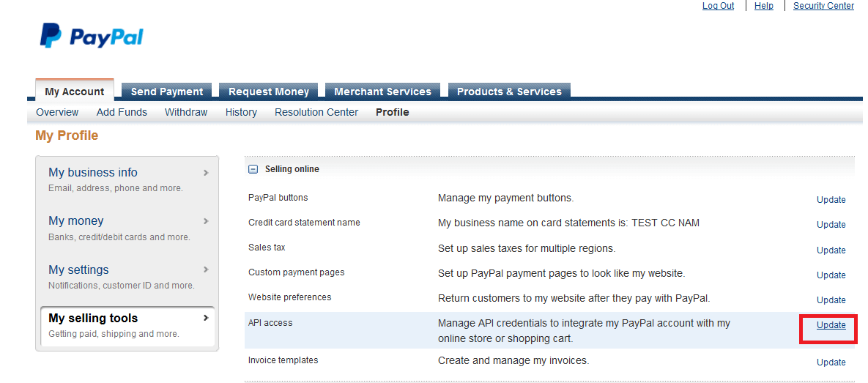Collapse the Selling online section

pos(253,169)
